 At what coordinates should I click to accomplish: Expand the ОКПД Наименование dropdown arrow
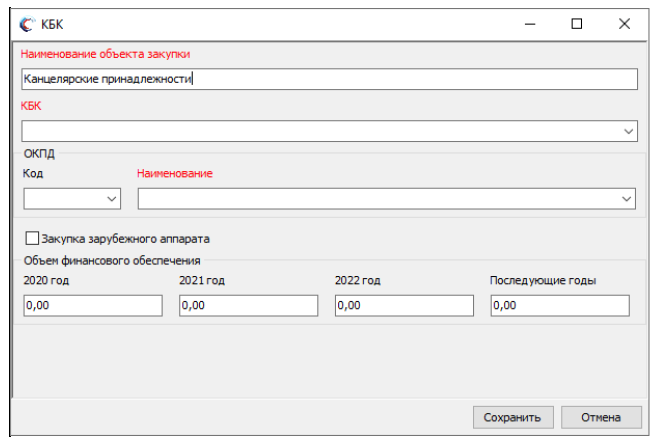[x=627, y=200]
